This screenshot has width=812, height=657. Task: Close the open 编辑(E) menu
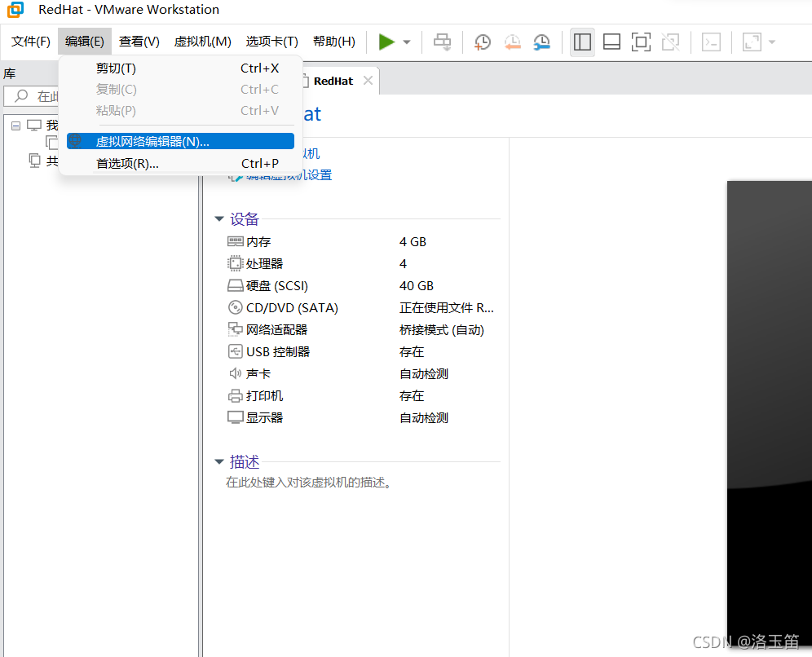tap(85, 42)
